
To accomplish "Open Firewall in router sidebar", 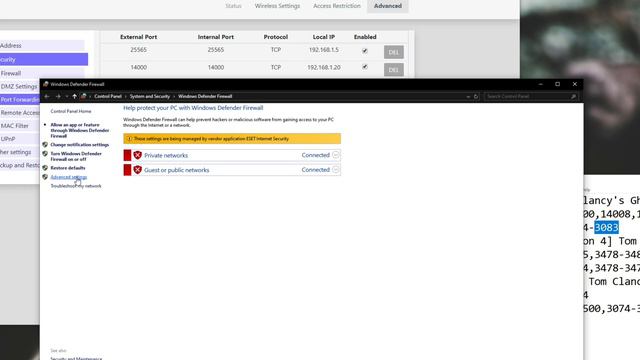I will point(11,73).
